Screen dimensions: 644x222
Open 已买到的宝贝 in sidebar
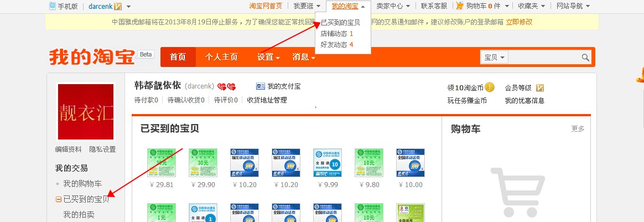click(x=86, y=200)
